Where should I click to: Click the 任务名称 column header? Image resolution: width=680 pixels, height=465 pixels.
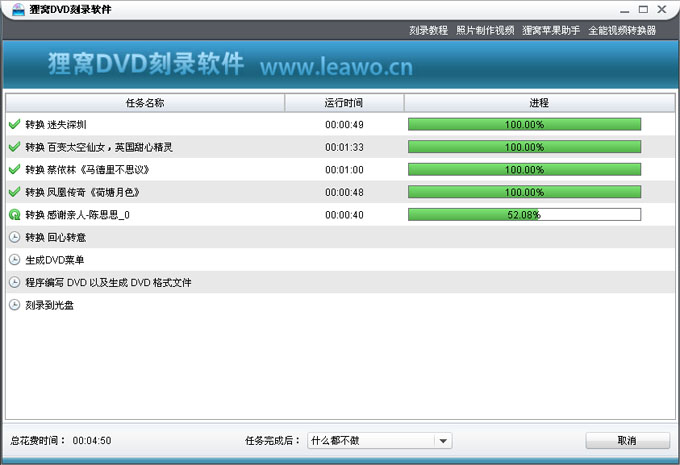click(145, 103)
